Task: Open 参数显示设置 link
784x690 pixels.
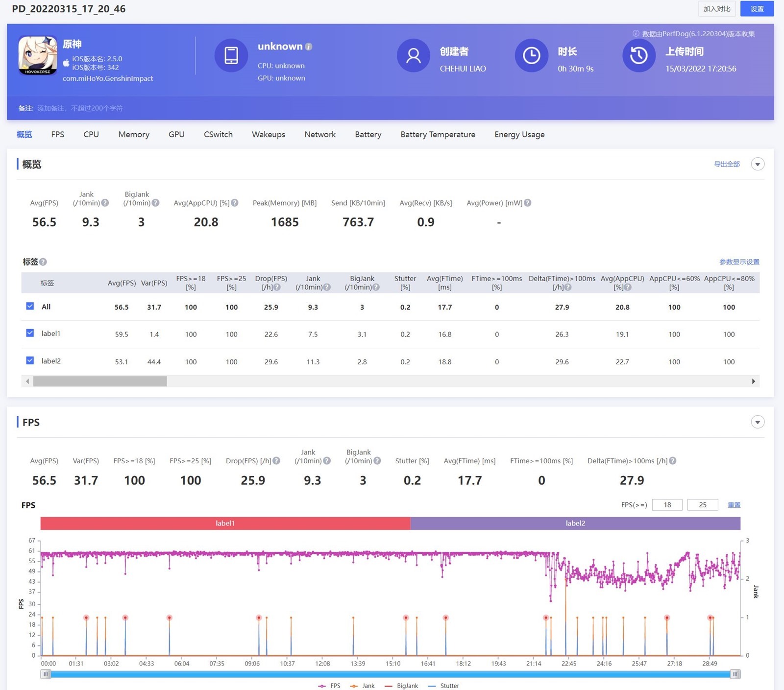Action: click(x=739, y=262)
